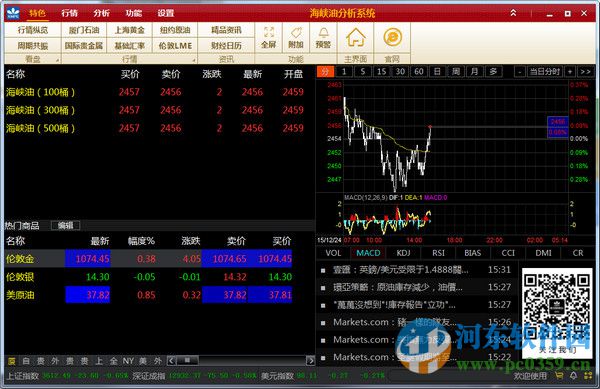Select the 伦敦银 row
Screen dimensions: 600x389
coord(159,277)
